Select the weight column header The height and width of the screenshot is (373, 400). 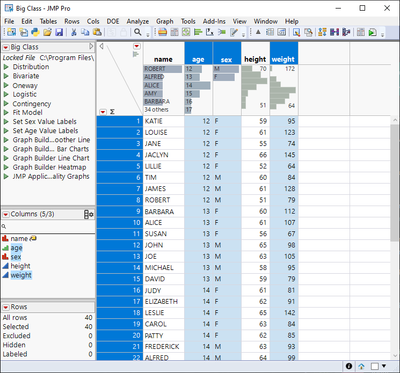[x=284, y=53]
